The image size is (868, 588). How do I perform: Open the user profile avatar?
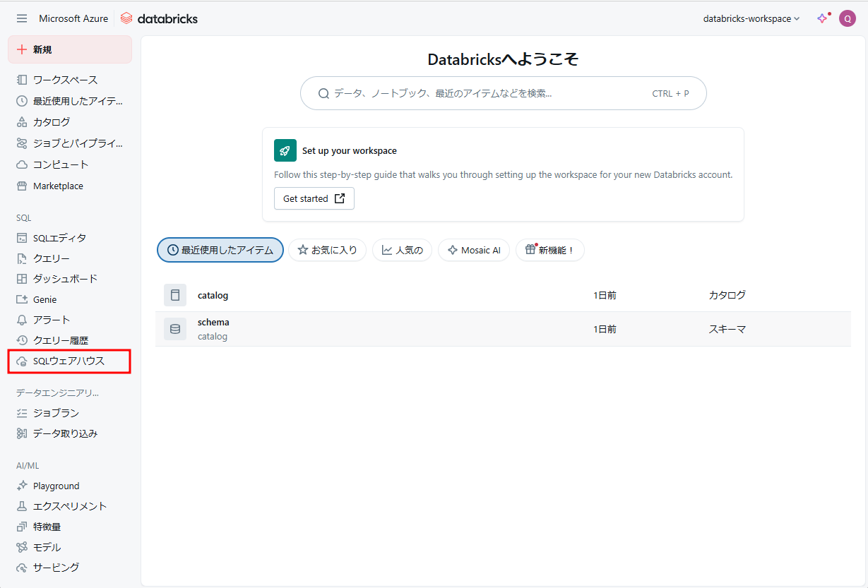point(847,18)
